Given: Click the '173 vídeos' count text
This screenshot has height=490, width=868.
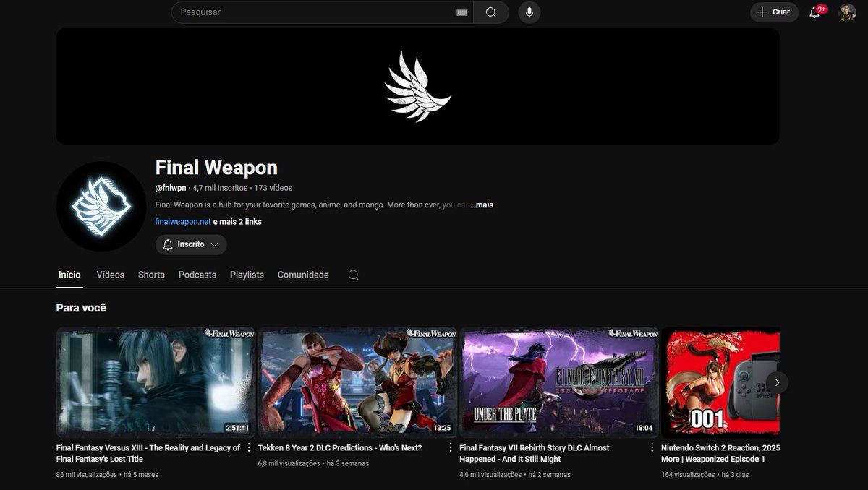Looking at the screenshot, I should click(273, 188).
